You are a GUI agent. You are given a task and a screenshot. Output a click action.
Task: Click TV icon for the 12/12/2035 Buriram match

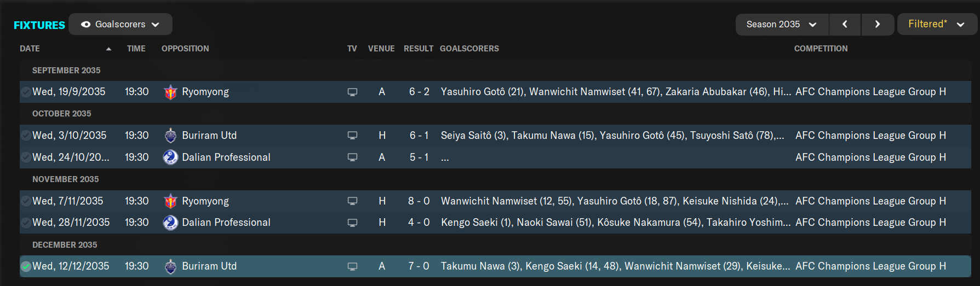(x=352, y=266)
